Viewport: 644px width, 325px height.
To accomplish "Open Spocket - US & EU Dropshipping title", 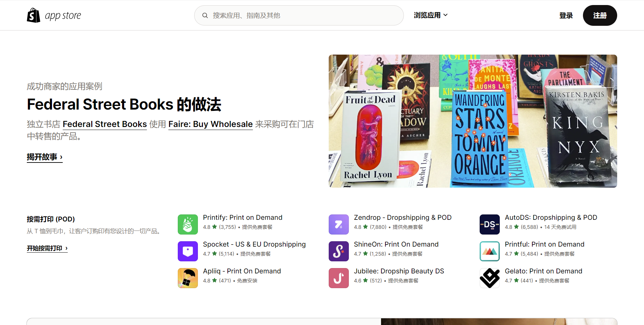I will pos(254,244).
